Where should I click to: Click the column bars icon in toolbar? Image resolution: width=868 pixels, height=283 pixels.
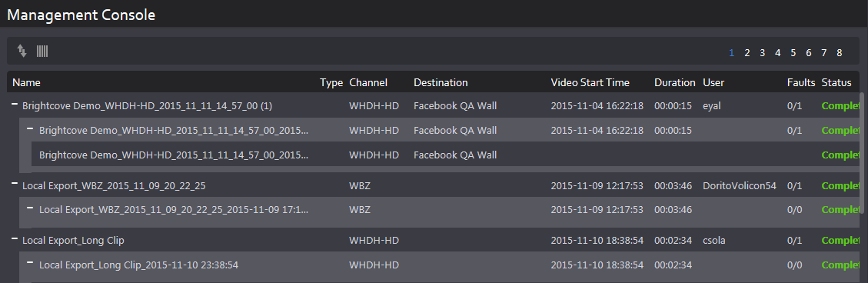tap(42, 52)
